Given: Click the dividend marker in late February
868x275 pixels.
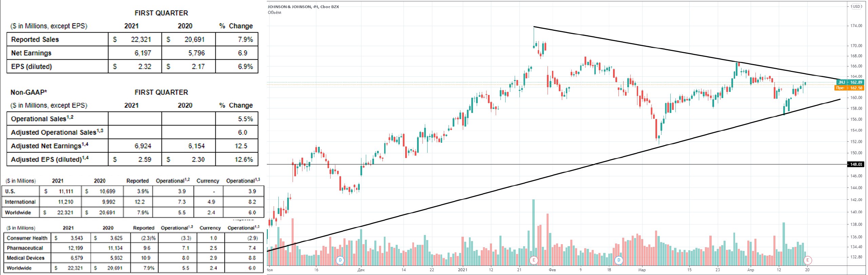Looking at the screenshot, I should point(619,260).
